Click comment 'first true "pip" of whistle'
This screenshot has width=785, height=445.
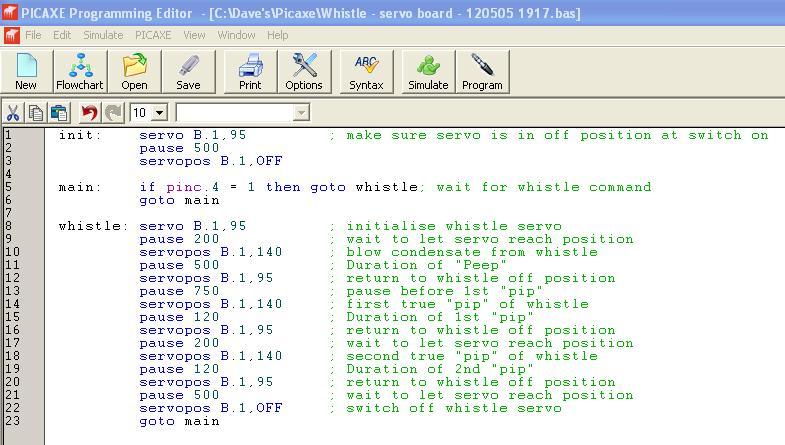tap(468, 304)
